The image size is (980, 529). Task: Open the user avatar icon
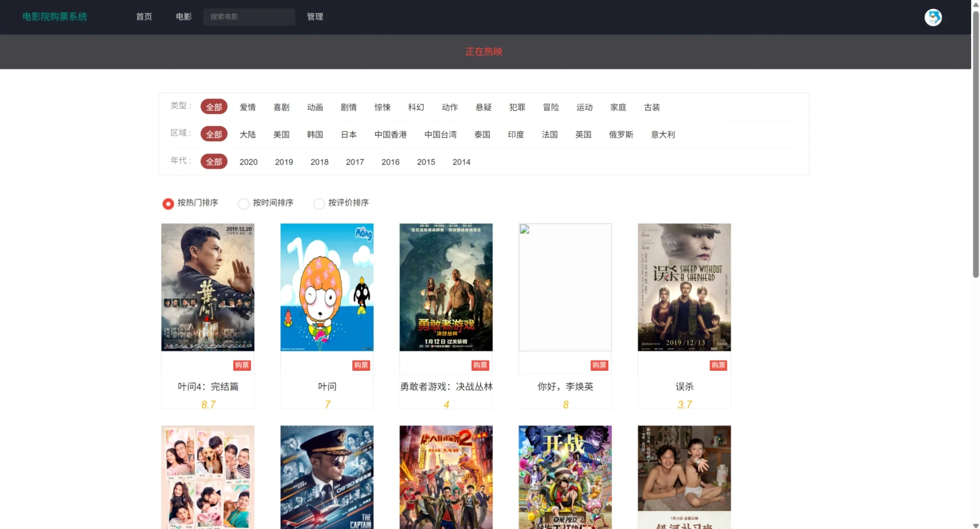[x=932, y=17]
